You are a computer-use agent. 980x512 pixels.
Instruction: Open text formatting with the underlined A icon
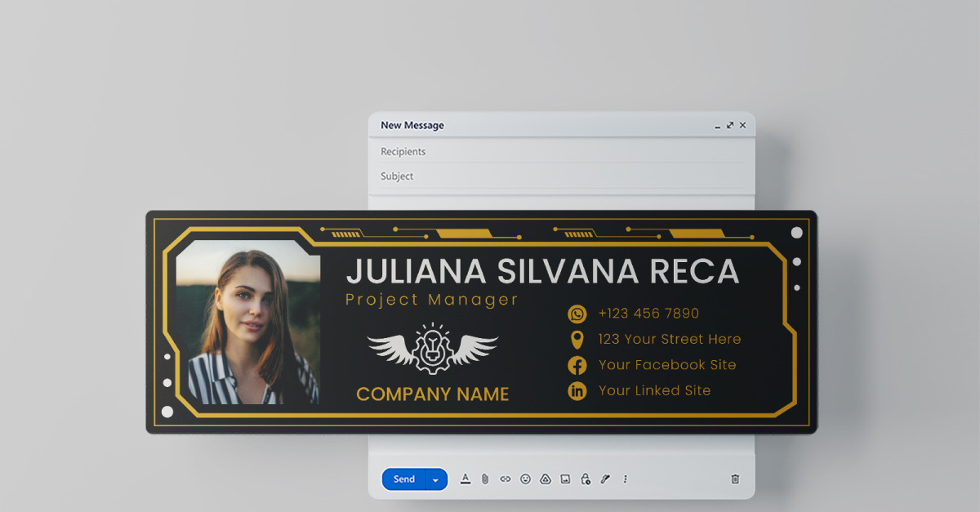tap(465, 479)
